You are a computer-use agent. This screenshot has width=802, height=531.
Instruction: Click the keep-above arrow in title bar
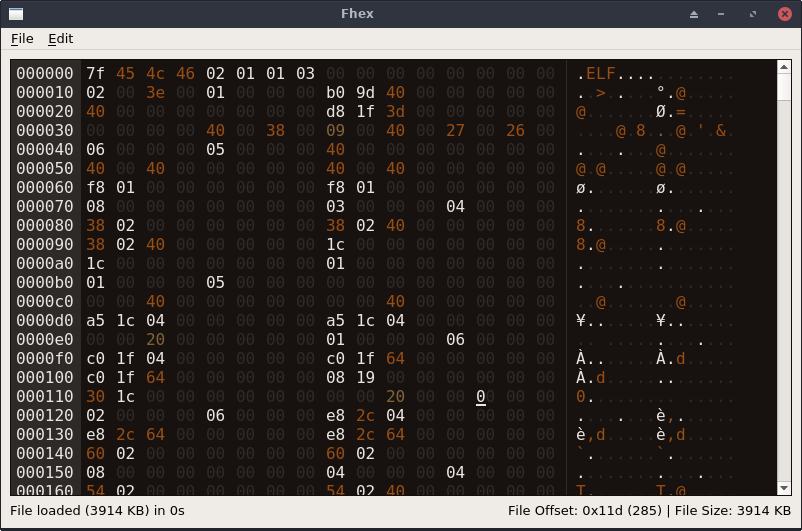pos(694,14)
